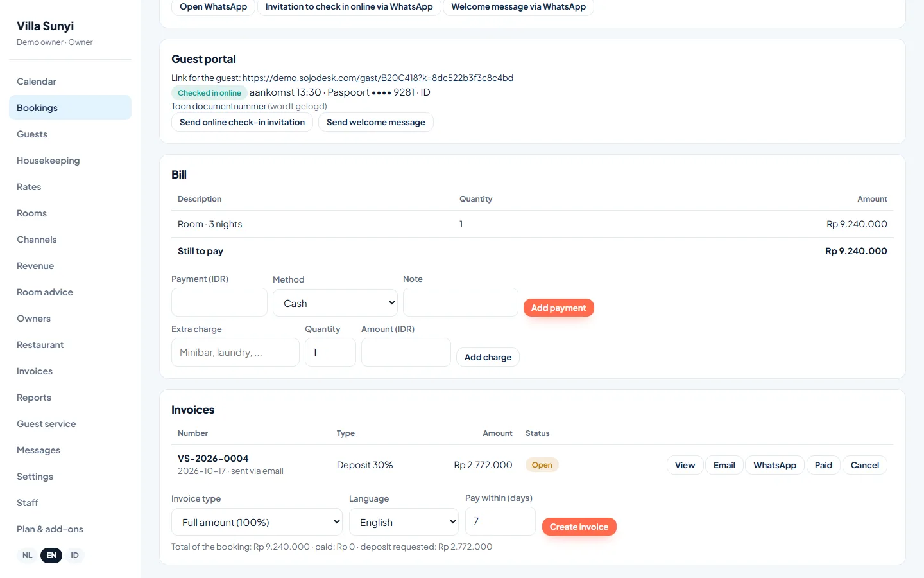Viewport: 924px width, 578px height.
Task: Click the Extra charge description field
Action: pos(235,352)
